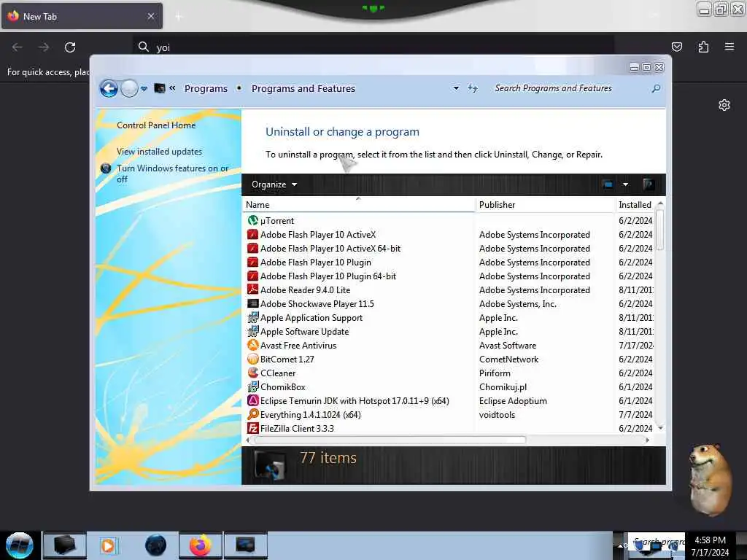This screenshot has height=560, width=747.
Task: Click the Adobe Shockwave Player 11.5 icon
Action: pos(253,303)
